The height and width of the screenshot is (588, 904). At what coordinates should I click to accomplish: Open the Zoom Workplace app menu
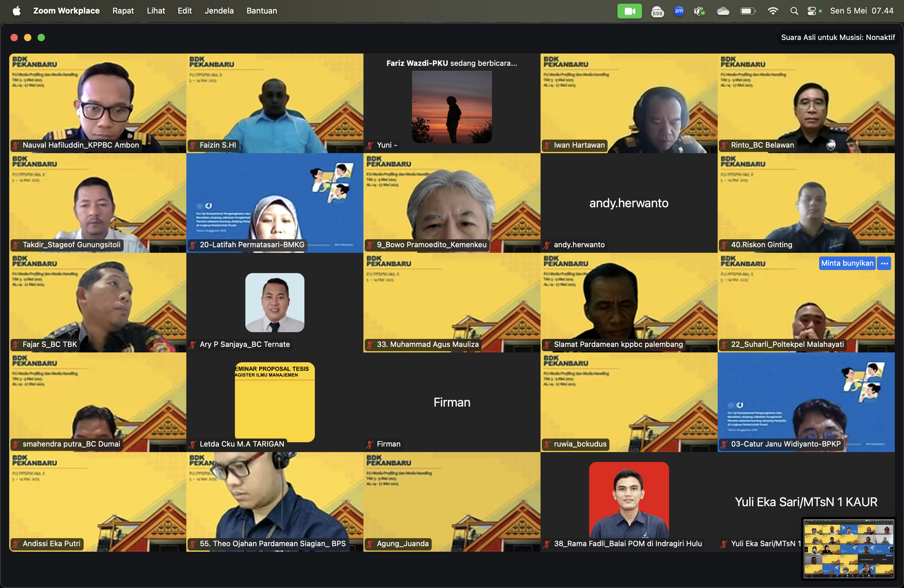[66, 11]
